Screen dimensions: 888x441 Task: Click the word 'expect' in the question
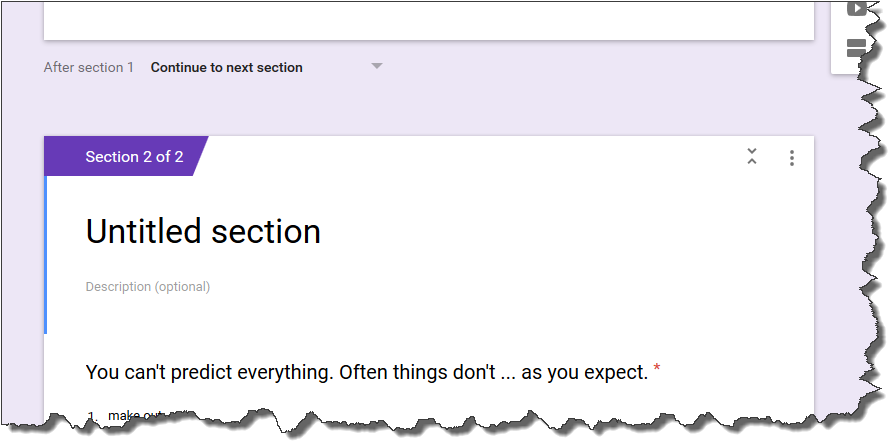[617, 373]
